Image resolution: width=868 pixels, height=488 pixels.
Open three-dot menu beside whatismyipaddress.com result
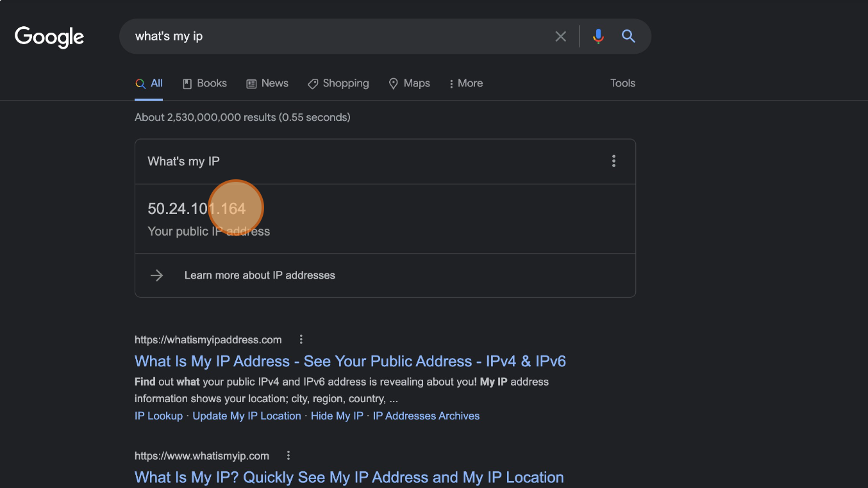301,340
